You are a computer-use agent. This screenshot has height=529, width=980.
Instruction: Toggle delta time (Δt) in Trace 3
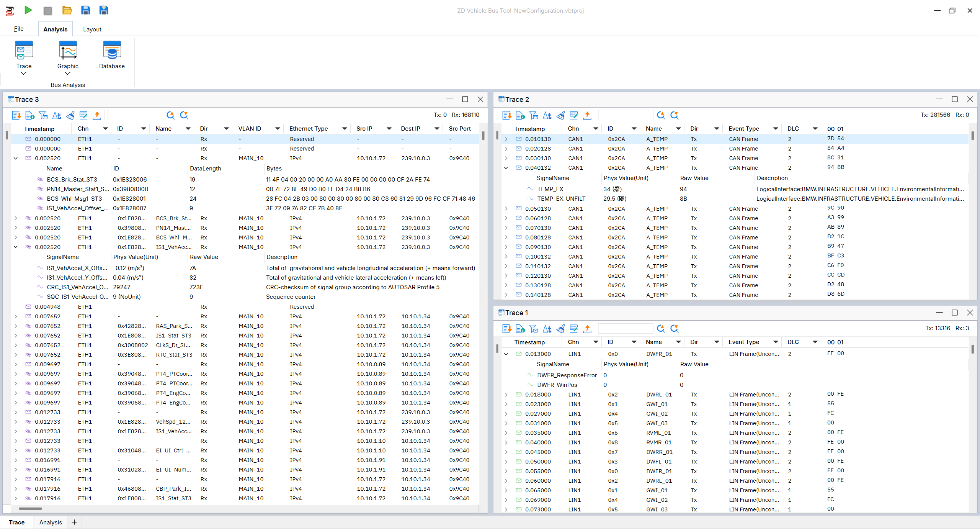pyautogui.click(x=57, y=115)
